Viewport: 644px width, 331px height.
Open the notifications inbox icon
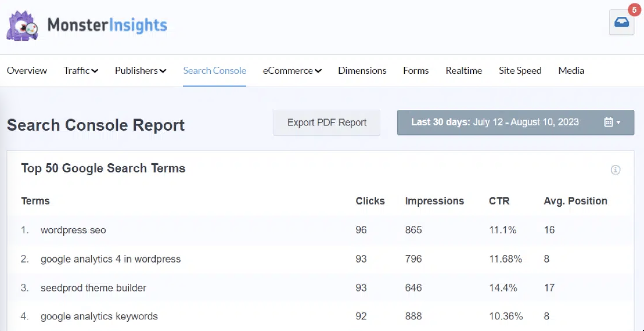[622, 22]
